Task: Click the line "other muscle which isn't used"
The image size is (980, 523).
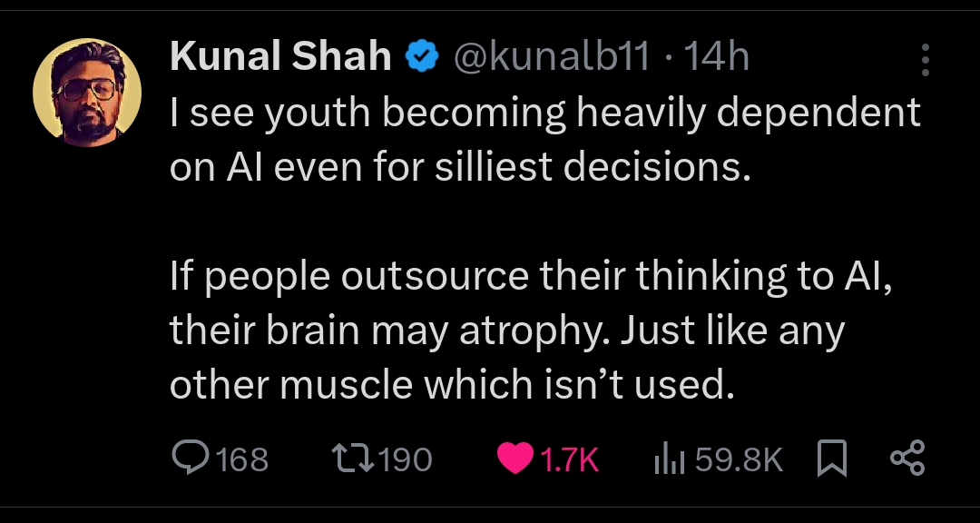Action: click(450, 385)
